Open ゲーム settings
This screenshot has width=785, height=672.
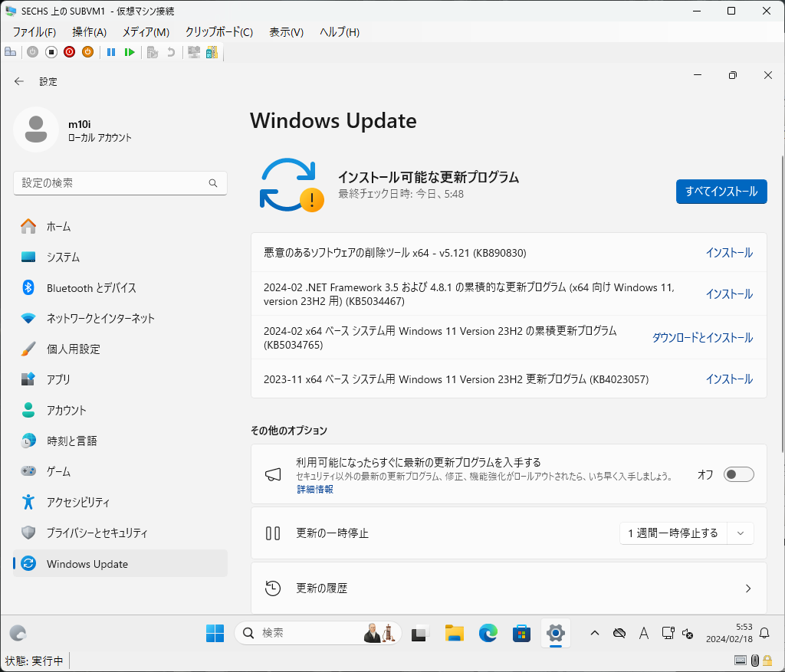(x=120, y=471)
